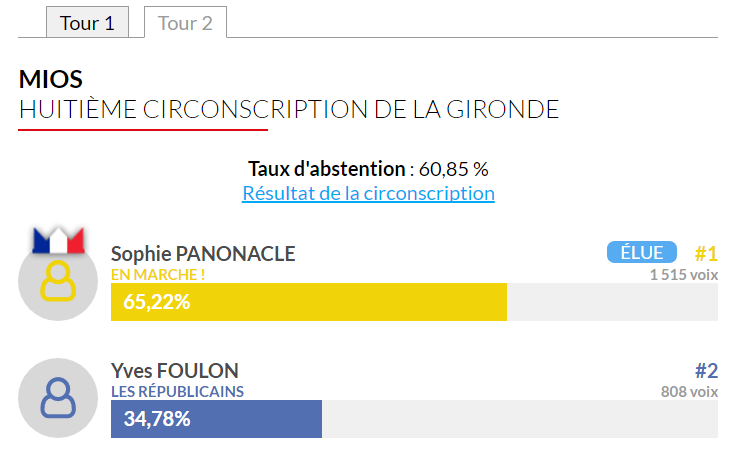Click Sophie PANONACLE's yellow avatar icon

click(x=58, y=281)
